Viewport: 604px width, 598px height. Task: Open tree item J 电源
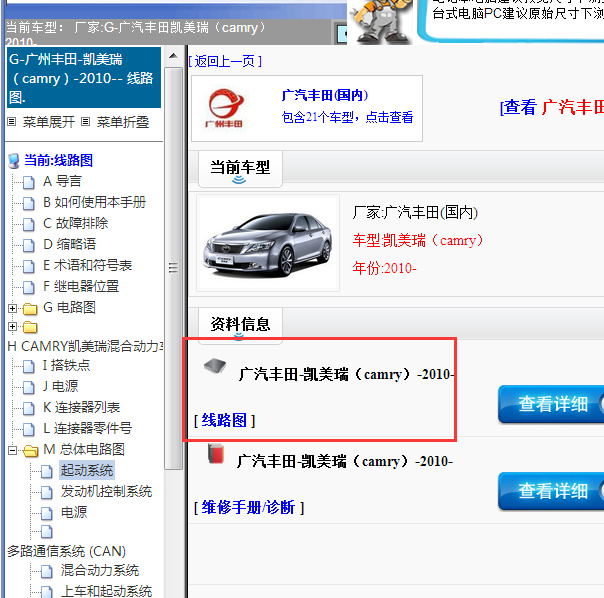tap(61, 386)
